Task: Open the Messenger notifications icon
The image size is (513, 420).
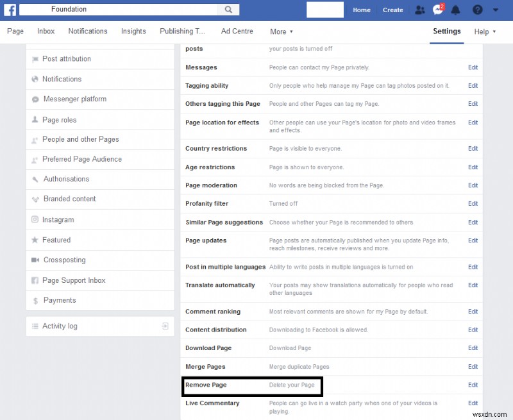Action: click(x=437, y=10)
